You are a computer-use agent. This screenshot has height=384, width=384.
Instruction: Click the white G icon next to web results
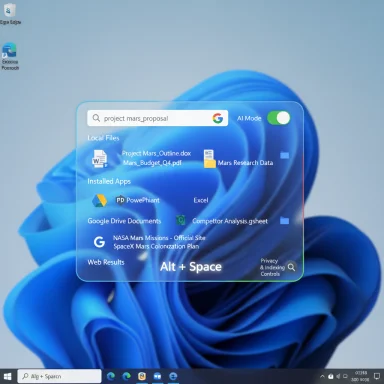pos(99,242)
